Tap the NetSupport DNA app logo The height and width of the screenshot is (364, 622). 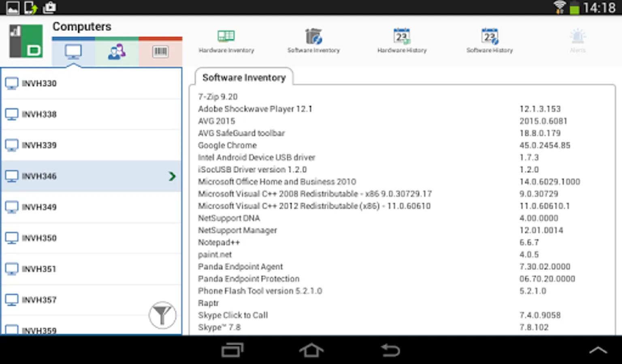click(x=26, y=41)
